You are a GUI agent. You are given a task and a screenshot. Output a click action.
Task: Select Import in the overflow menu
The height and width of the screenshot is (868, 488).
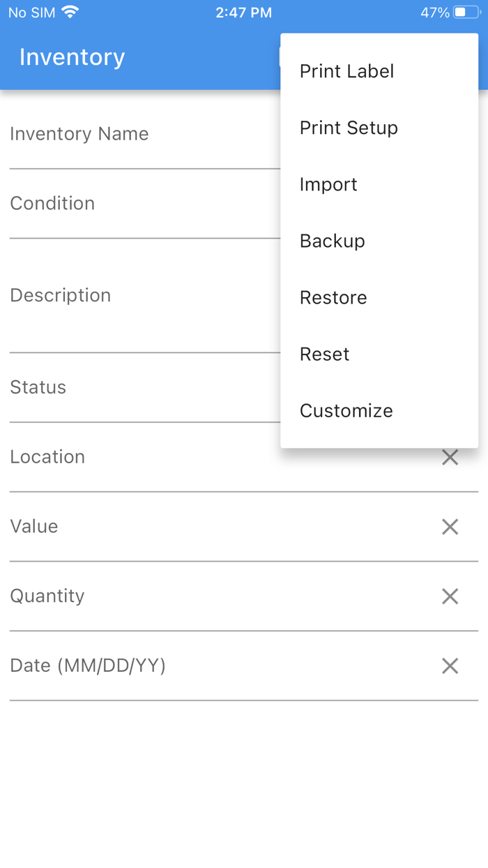tap(328, 184)
